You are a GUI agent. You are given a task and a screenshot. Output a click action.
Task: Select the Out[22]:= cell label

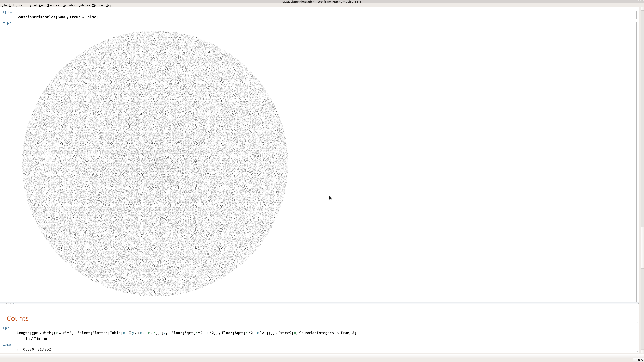click(x=8, y=345)
